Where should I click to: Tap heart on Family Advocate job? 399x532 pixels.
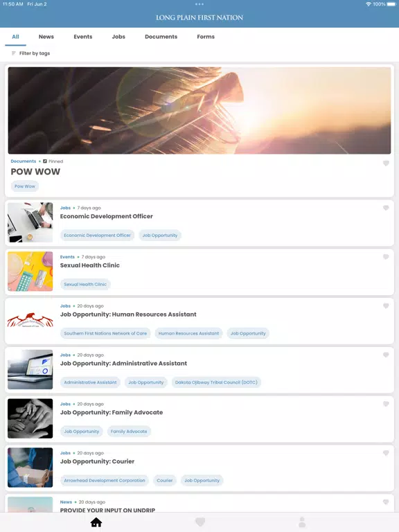[386, 404]
